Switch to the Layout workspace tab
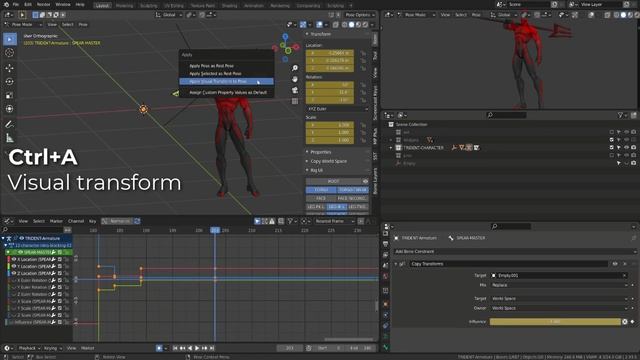 [x=102, y=6]
